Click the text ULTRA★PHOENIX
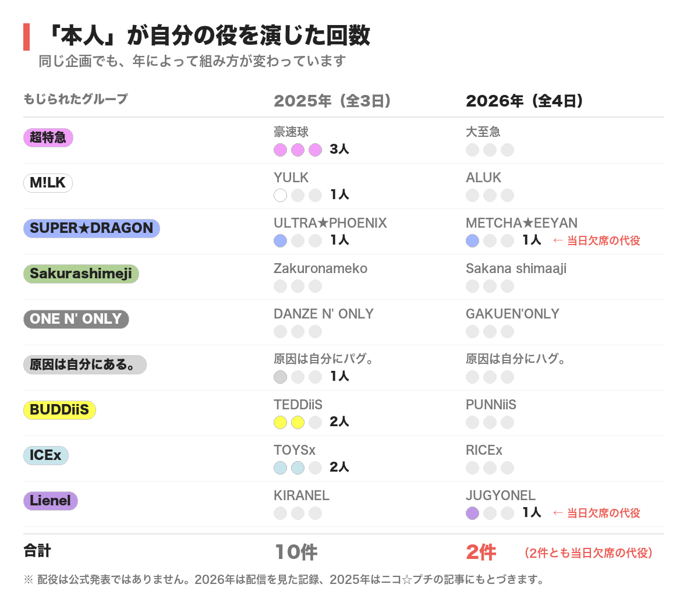687x616 pixels. [x=330, y=223]
